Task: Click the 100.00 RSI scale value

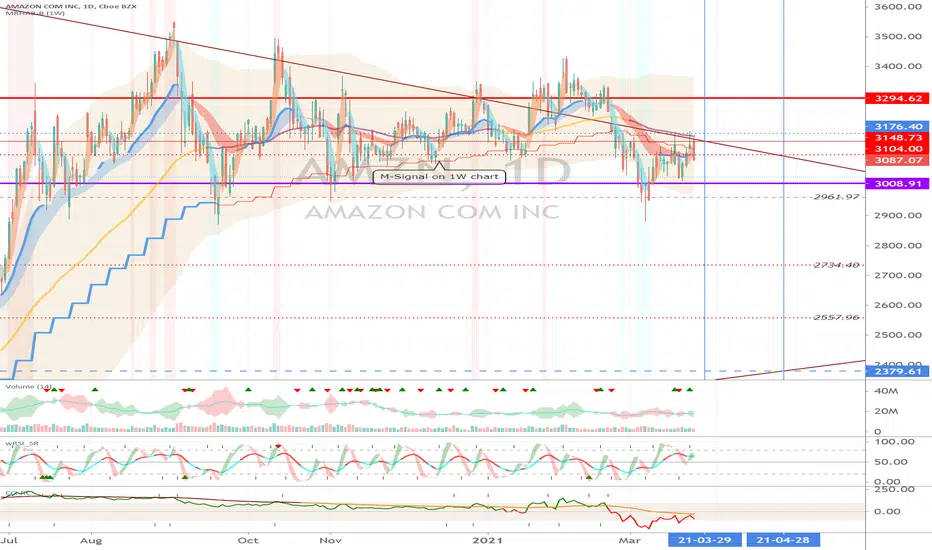Action: (x=894, y=442)
